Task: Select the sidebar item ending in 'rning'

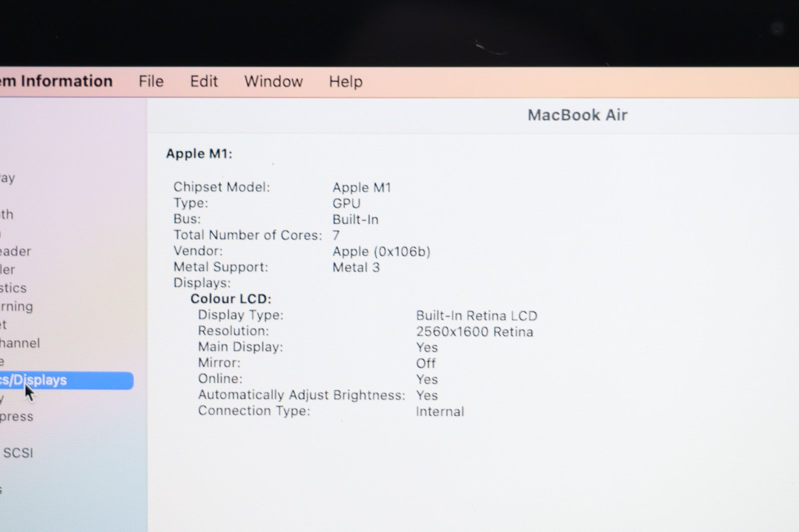Action: coord(16,306)
